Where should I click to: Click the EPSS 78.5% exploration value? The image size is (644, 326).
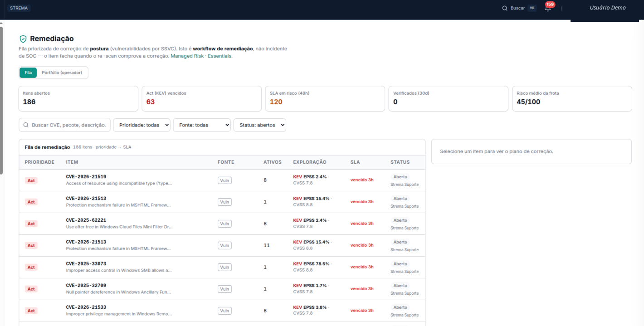(x=317, y=264)
